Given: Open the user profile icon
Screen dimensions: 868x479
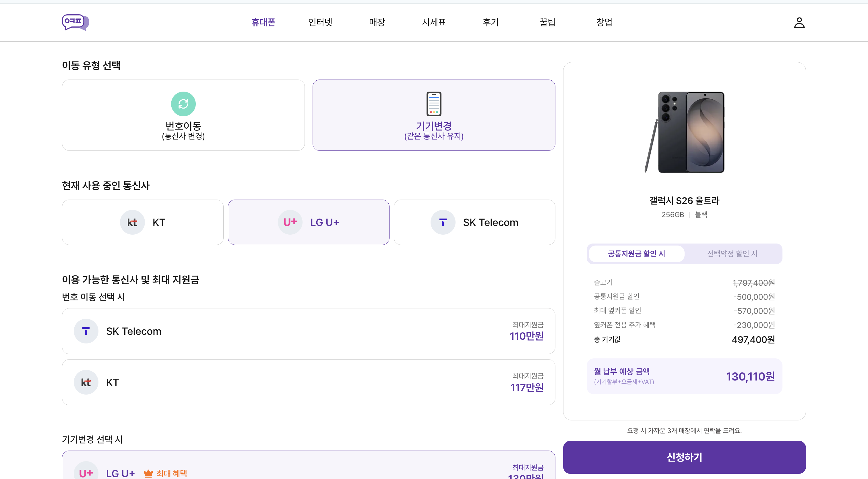Looking at the screenshot, I should coord(799,23).
